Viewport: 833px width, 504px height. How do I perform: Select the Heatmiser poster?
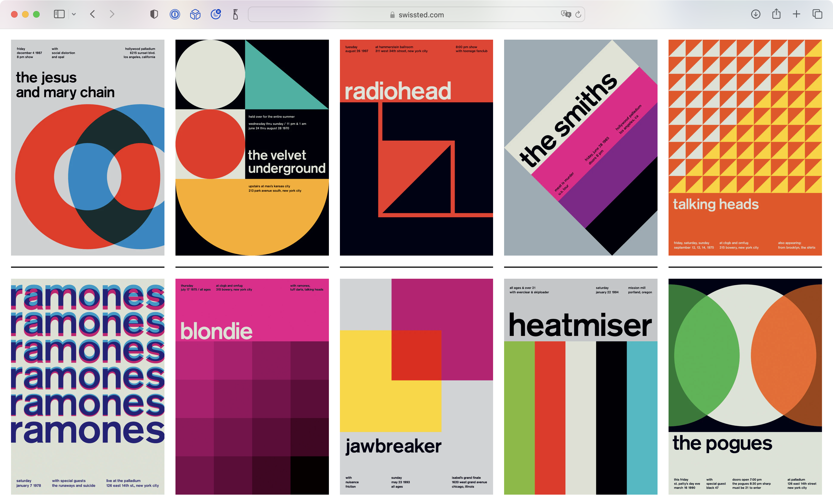coord(580,386)
